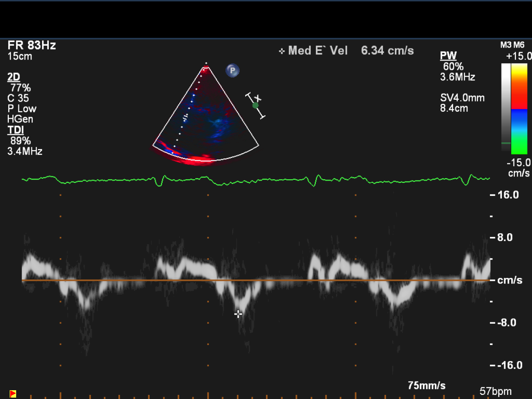Click the 75mm/s sweep speed readout
The height and width of the screenshot is (399, 532).
pos(427,385)
